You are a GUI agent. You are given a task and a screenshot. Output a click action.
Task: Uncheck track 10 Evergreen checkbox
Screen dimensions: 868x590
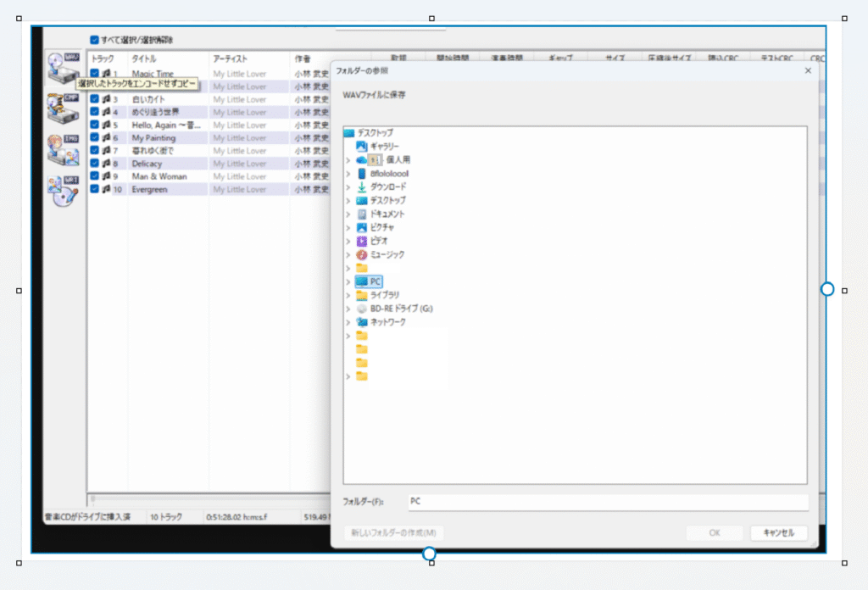[x=95, y=189]
